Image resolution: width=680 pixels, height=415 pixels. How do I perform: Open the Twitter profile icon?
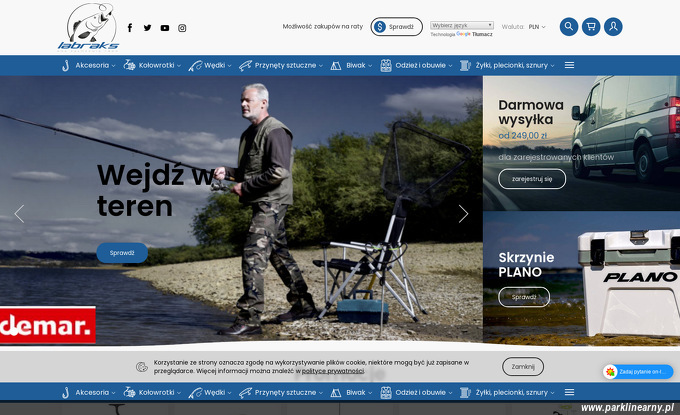coord(147,28)
